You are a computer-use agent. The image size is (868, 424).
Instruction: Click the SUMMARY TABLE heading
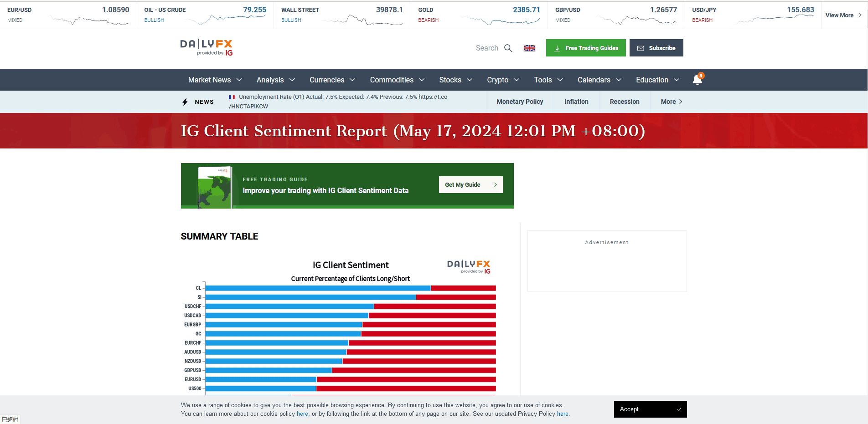[219, 236]
